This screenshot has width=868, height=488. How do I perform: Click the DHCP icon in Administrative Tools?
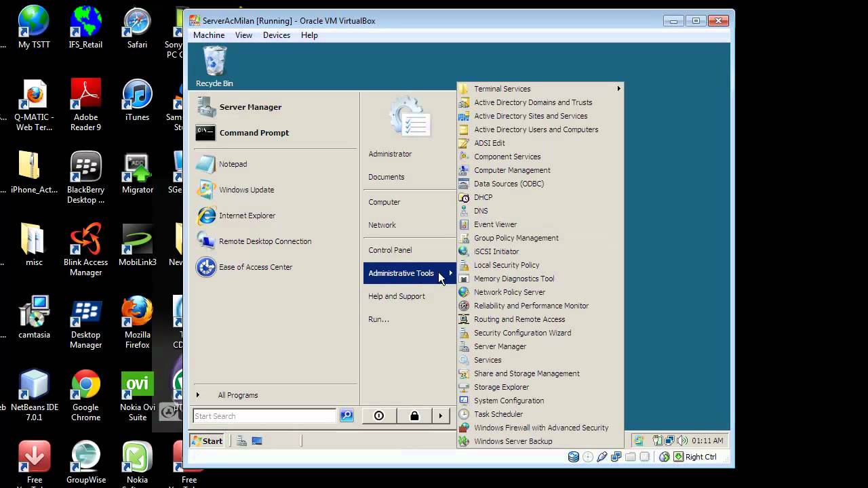[464, 197]
